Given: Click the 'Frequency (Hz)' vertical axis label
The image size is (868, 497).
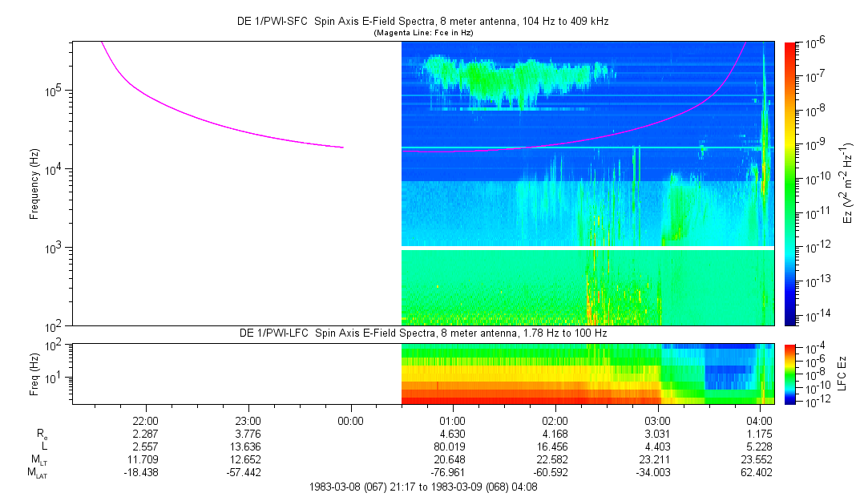Looking at the screenshot, I should click(35, 183).
